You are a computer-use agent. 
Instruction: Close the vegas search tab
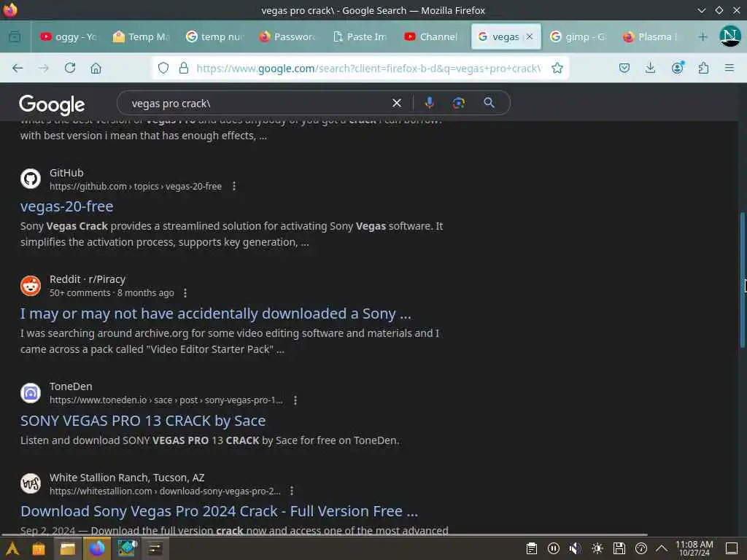(x=530, y=36)
